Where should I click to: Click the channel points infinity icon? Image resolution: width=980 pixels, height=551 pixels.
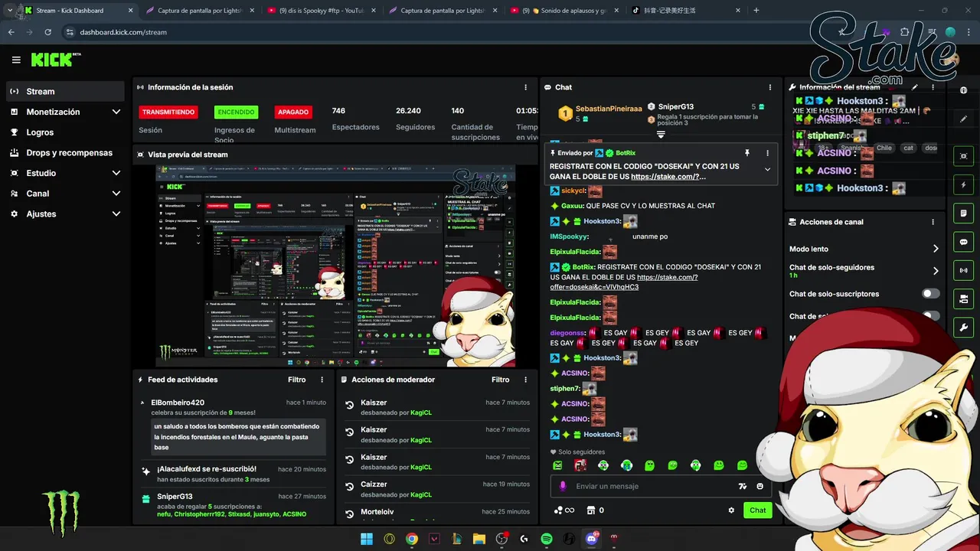click(x=563, y=510)
